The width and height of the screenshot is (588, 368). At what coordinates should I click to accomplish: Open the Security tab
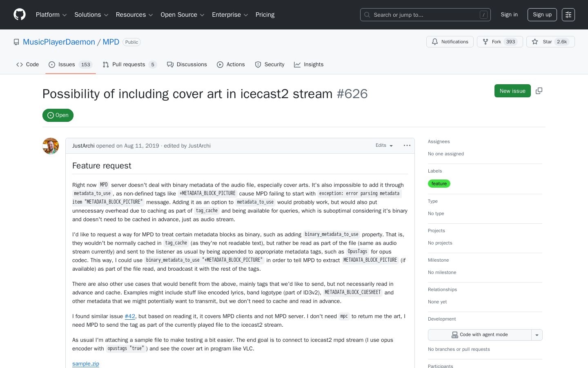coord(269,65)
